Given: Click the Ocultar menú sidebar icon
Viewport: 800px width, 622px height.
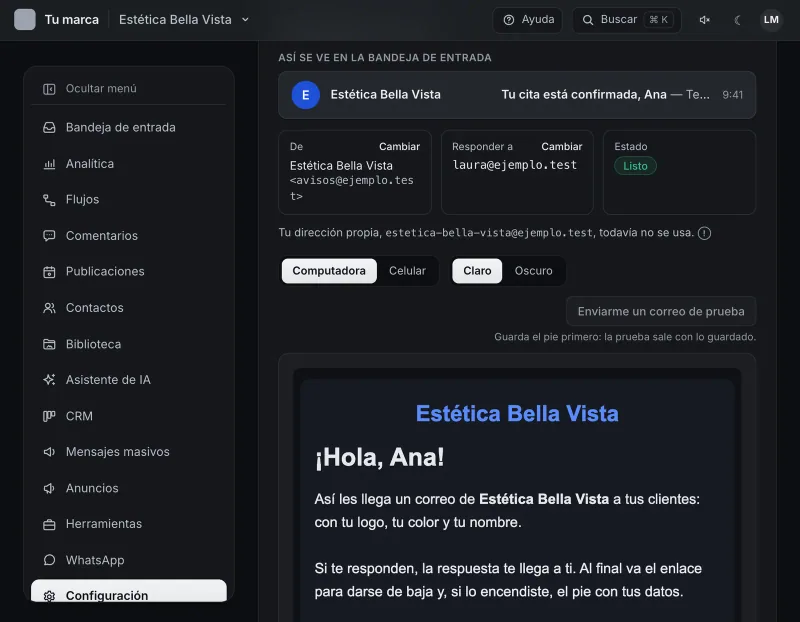Looking at the screenshot, I should point(49,89).
